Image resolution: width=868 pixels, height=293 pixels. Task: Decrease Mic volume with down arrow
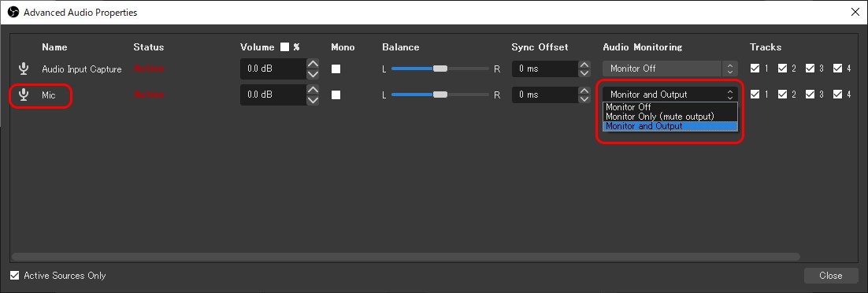(313, 100)
